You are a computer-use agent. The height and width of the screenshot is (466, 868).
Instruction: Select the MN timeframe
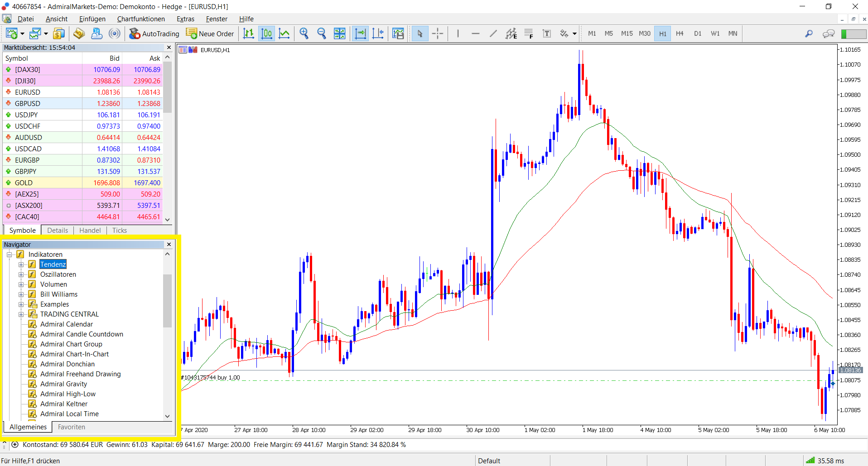[x=733, y=34]
